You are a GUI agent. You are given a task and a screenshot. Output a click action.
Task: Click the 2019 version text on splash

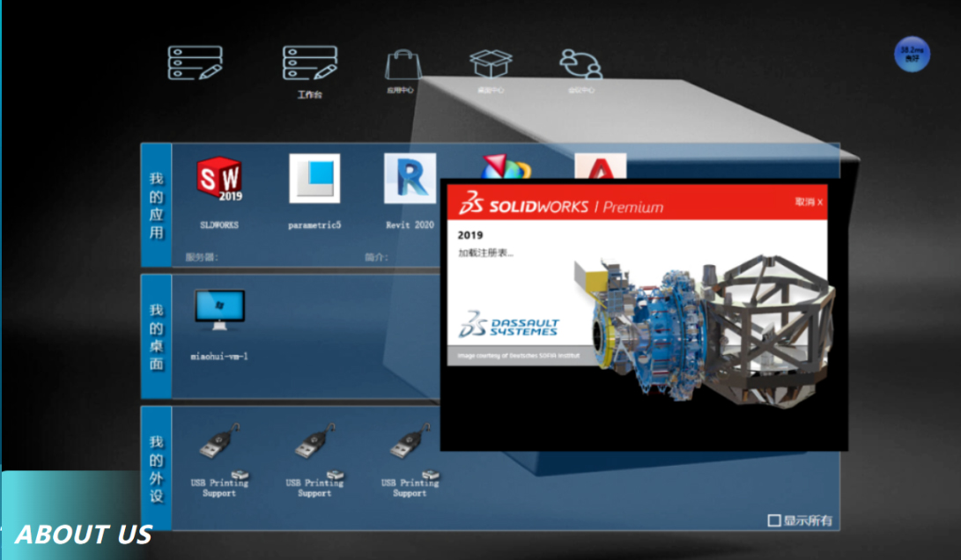point(470,235)
